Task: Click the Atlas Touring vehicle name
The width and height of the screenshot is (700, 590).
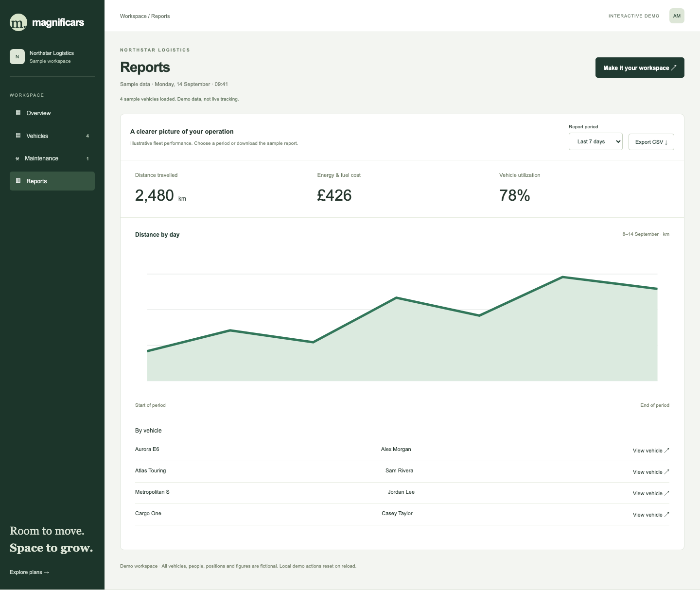Action: [151, 470]
